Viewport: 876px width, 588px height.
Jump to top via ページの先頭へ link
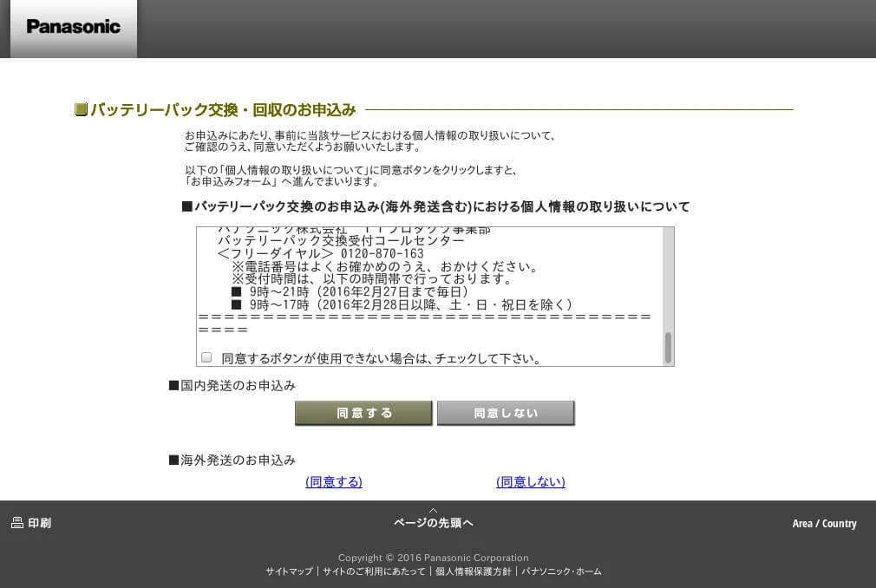[x=433, y=522]
